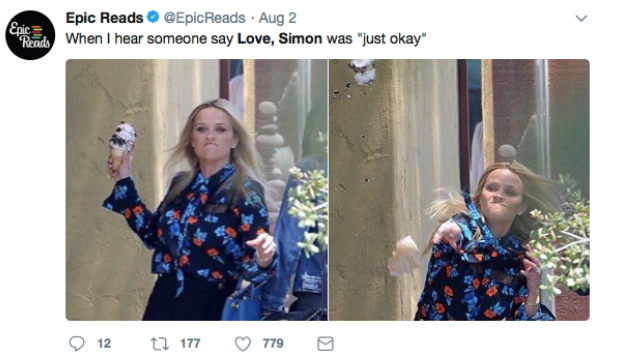Retweet using the retweet arrows icon
Screen dimensions: 634x363
(x=160, y=344)
